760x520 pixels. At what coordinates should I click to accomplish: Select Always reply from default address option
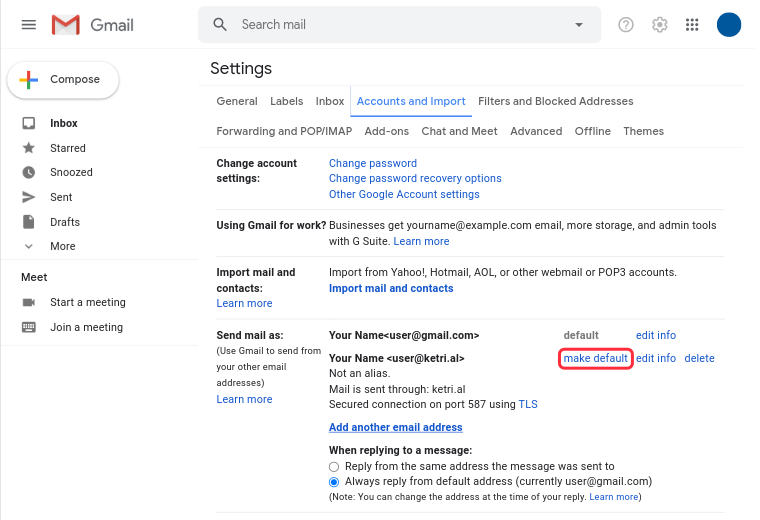click(x=333, y=482)
